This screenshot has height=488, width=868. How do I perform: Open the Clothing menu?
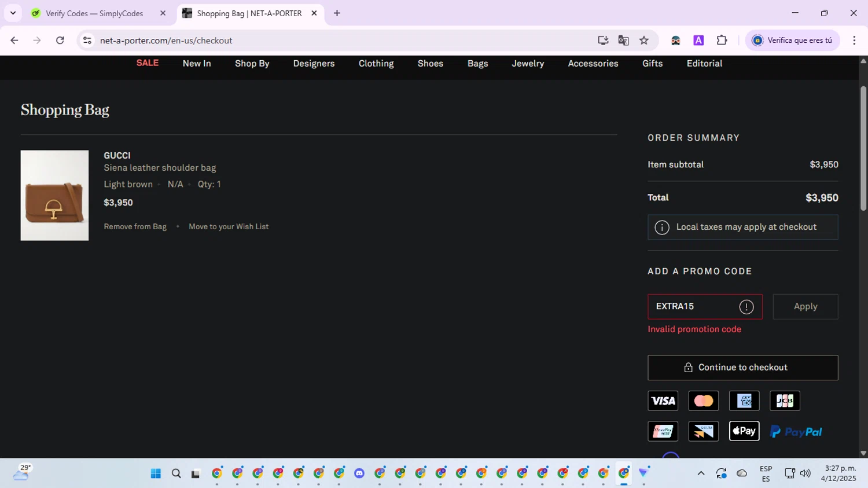click(x=376, y=64)
